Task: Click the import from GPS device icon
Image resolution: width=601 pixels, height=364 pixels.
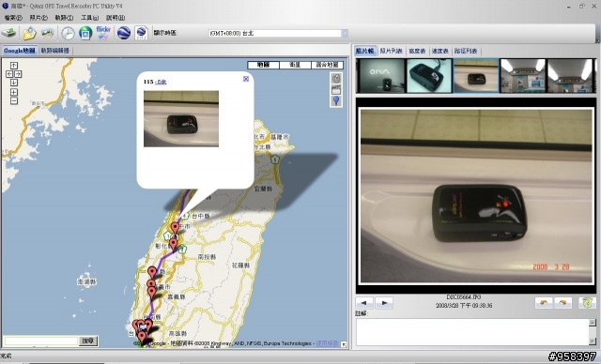Action: pyautogui.click(x=8, y=33)
